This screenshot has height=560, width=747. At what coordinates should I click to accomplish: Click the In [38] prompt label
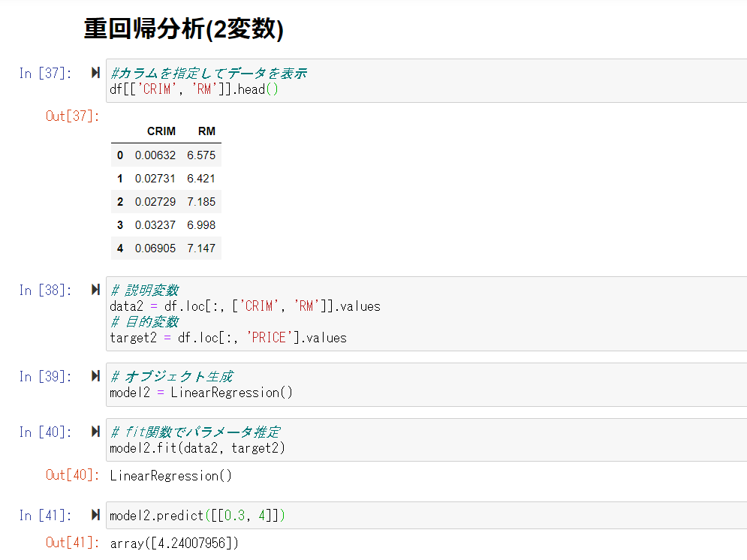coord(45,291)
